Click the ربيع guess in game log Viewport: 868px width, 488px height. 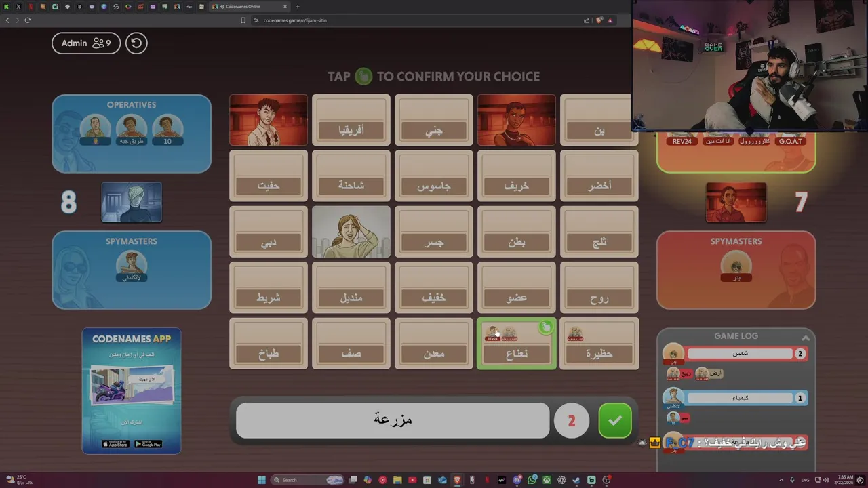click(679, 373)
